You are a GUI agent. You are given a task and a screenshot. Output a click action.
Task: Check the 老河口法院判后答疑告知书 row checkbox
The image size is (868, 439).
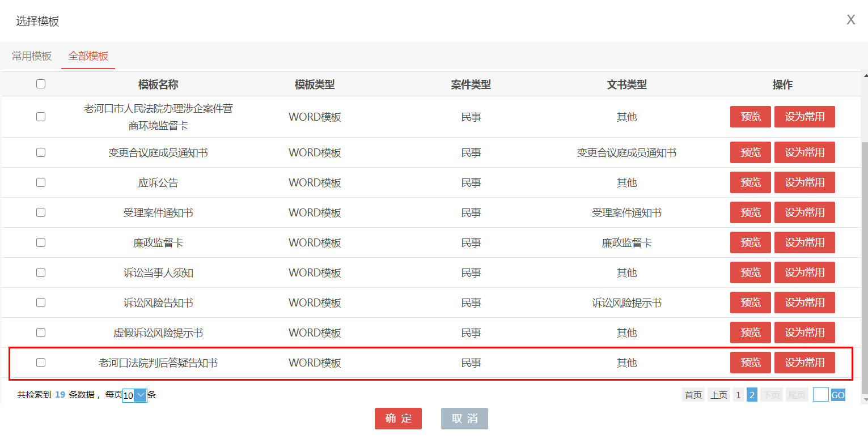tap(41, 363)
